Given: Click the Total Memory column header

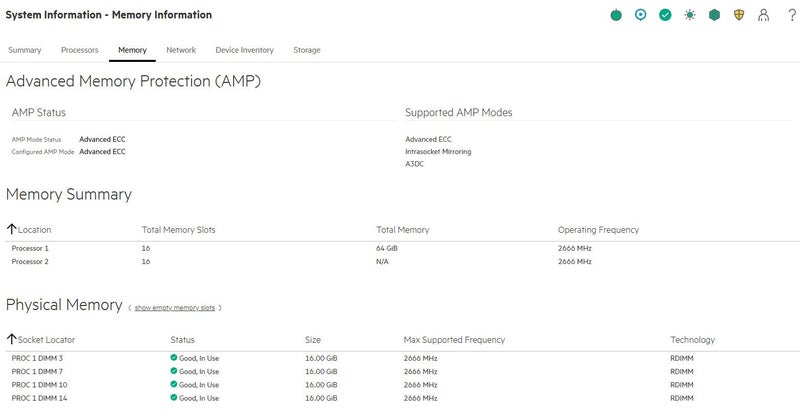Looking at the screenshot, I should coord(402,230).
